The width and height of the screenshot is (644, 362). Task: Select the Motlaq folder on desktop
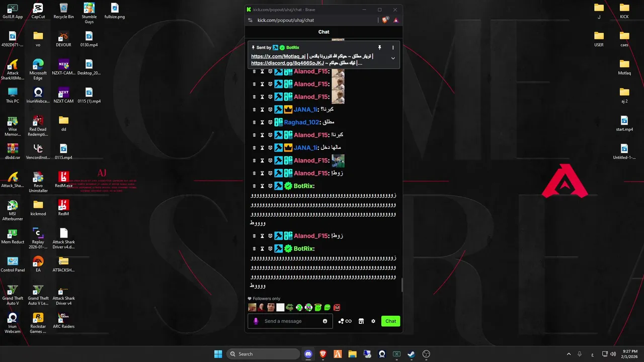[624, 68]
